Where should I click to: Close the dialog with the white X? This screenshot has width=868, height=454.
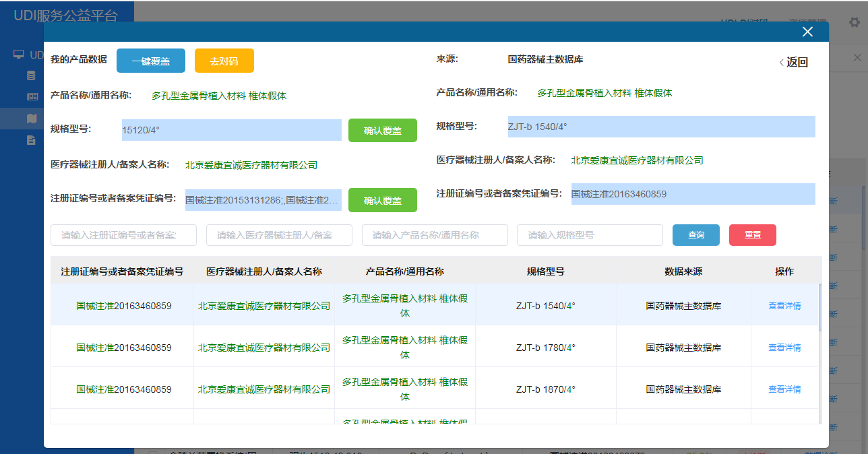click(x=807, y=32)
